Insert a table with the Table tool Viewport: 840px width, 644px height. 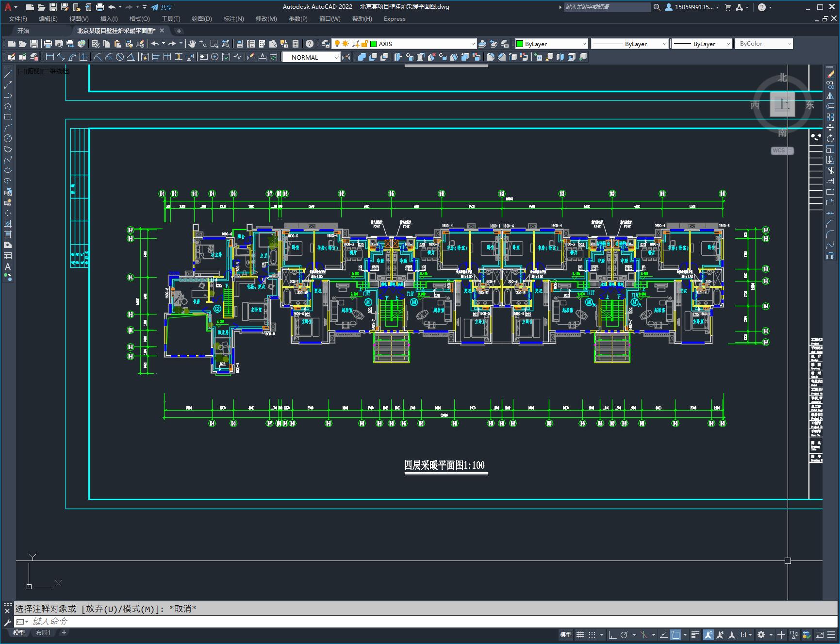(x=8, y=256)
